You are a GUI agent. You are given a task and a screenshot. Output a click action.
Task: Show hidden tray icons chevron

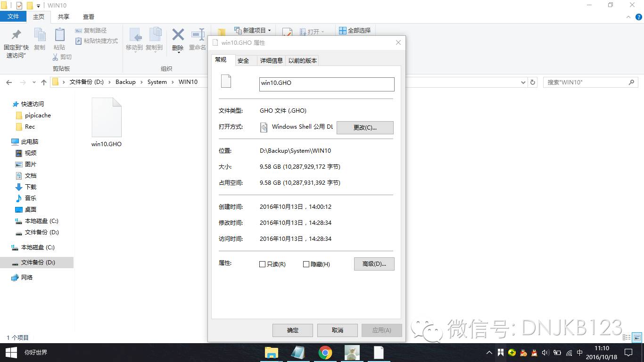(489, 353)
